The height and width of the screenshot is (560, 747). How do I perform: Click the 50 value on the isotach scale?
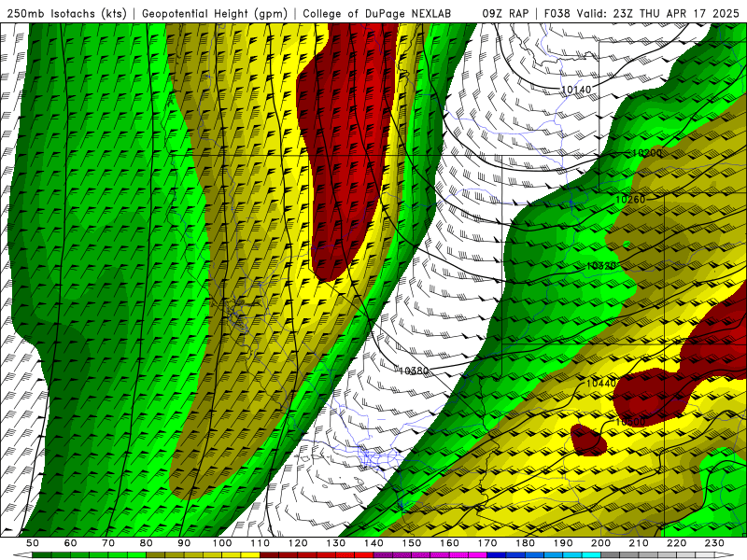[x=33, y=543]
